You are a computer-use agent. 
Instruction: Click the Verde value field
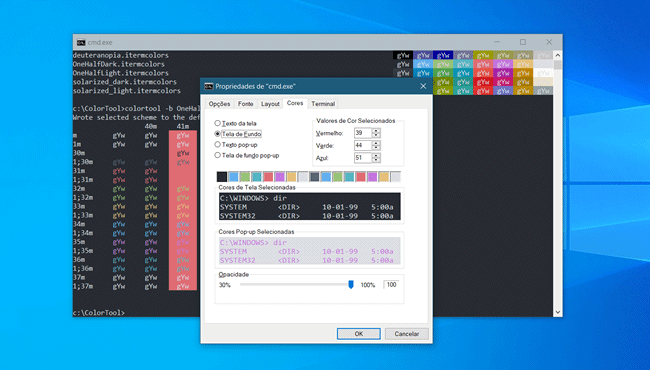click(364, 145)
